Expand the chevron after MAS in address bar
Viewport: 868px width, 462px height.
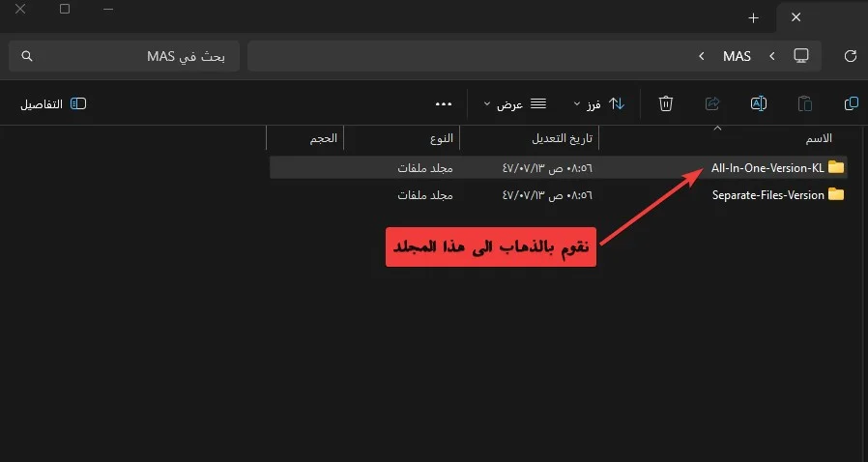coord(701,56)
